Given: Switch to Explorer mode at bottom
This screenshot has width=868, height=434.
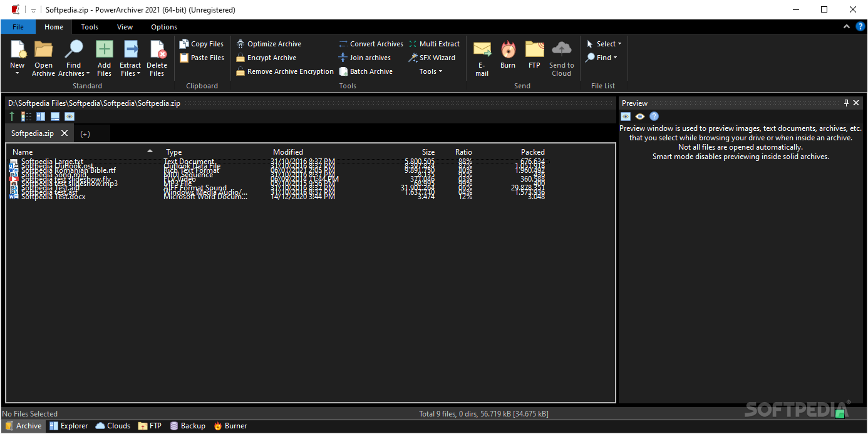Looking at the screenshot, I should pyautogui.click(x=68, y=426).
